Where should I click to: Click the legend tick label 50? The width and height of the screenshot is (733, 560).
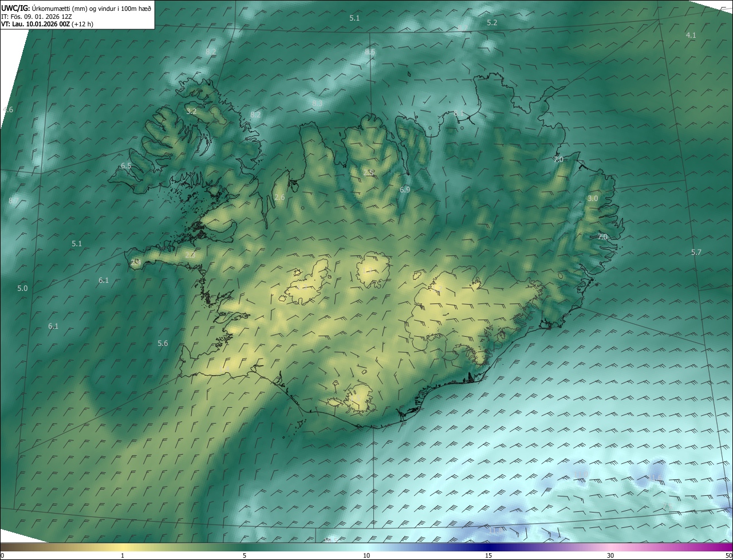[728, 556]
